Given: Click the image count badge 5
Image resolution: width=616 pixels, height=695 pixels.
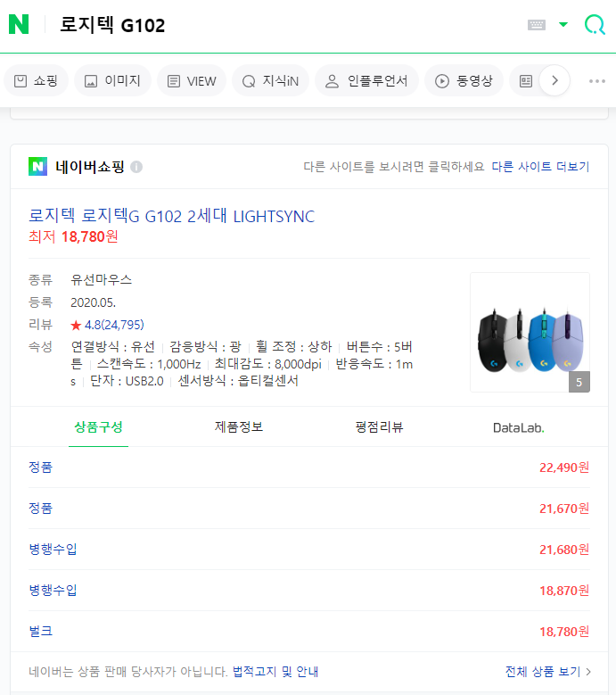Looking at the screenshot, I should point(579,382).
